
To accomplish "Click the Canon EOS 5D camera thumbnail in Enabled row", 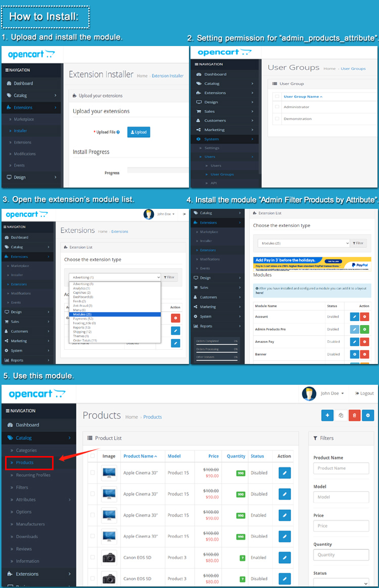I will pos(109,558).
